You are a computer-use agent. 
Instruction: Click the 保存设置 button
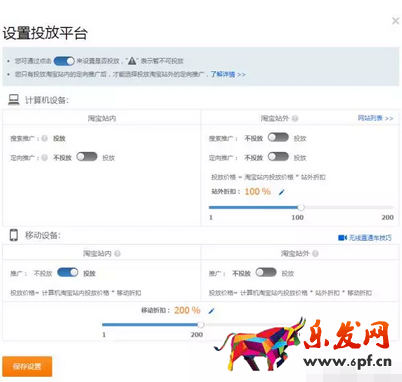coord(27,367)
